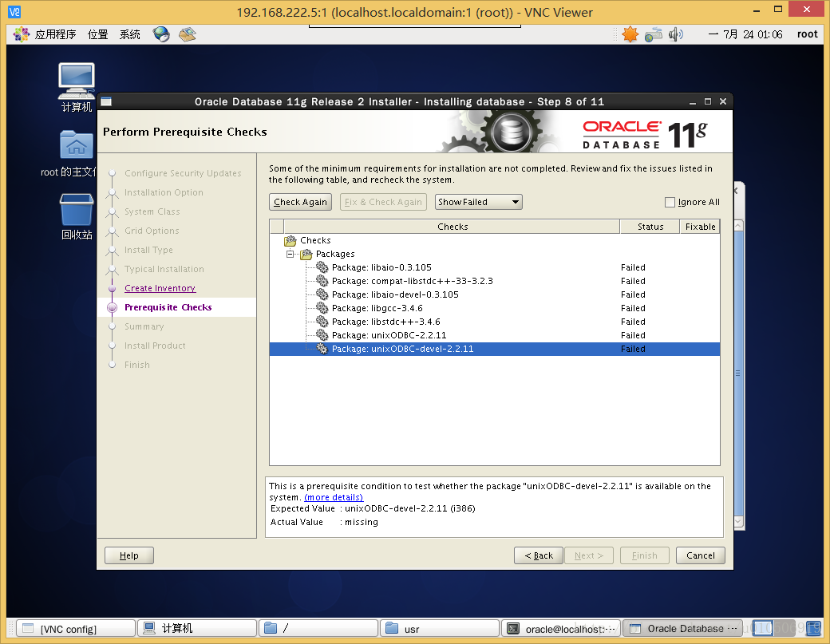The height and width of the screenshot is (644, 830).
Task: Open installer window menu icon in title bar
Action: point(106,101)
